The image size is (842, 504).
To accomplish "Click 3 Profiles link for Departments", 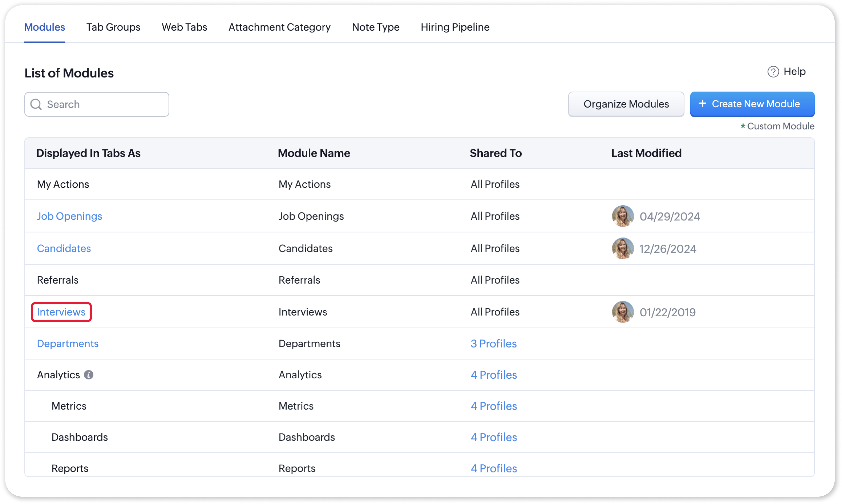I will click(x=493, y=343).
